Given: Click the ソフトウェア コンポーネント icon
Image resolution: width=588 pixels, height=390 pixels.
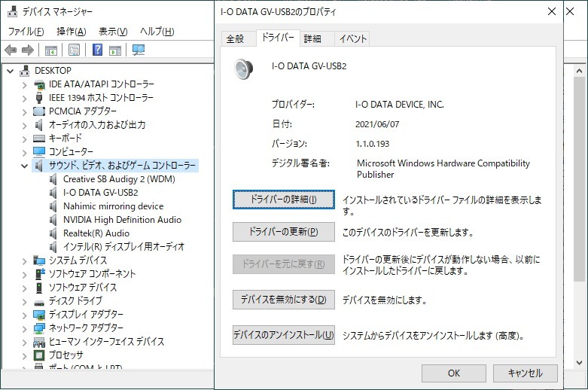Looking at the screenshot, I should coord(39,274).
